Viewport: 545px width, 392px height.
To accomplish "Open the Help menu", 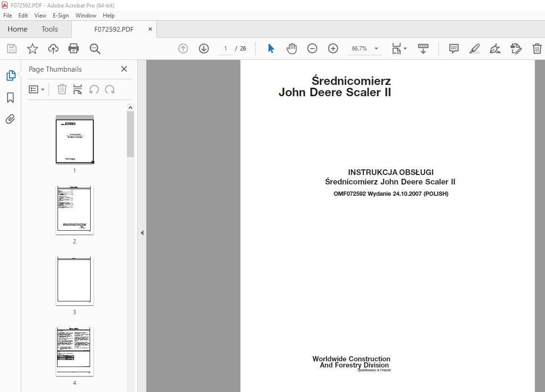I will (x=109, y=16).
